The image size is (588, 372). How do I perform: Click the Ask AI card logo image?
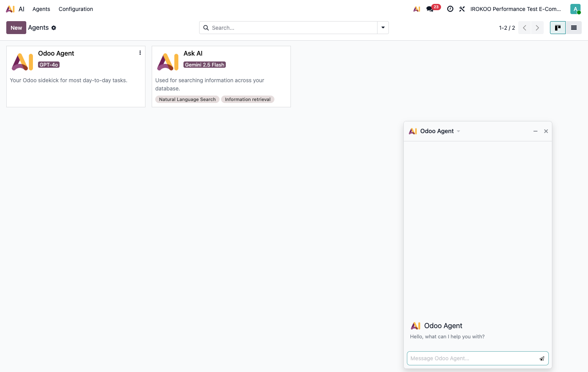pyautogui.click(x=168, y=62)
